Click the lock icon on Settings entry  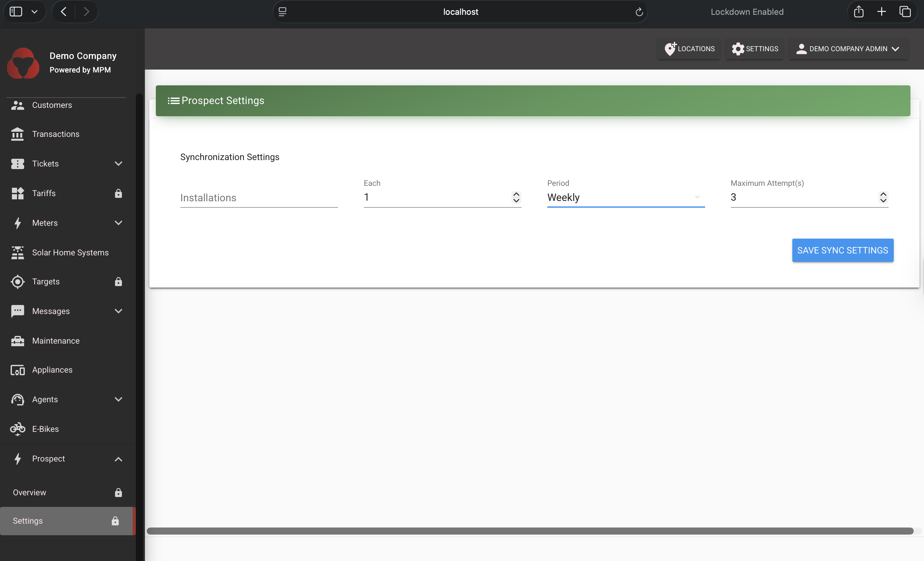pyautogui.click(x=115, y=521)
